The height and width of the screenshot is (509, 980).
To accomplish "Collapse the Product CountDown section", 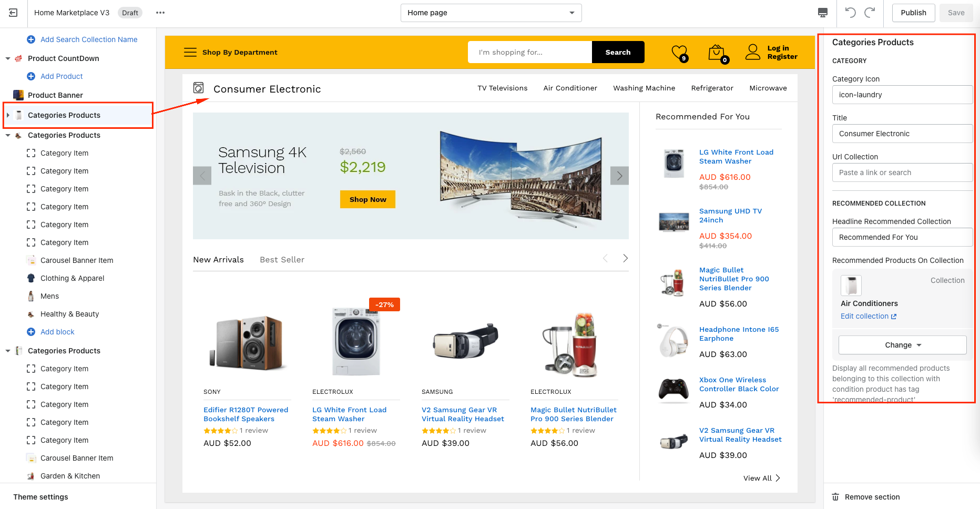I will [8, 58].
